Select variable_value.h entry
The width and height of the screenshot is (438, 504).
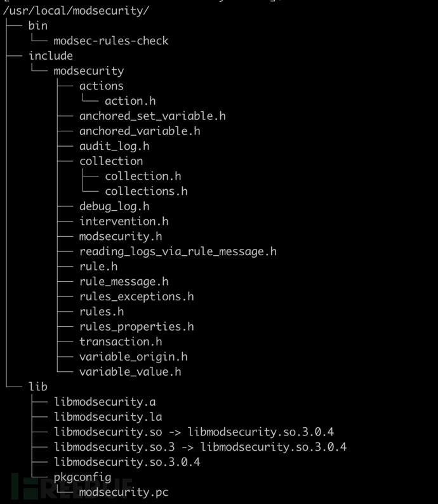coord(130,372)
